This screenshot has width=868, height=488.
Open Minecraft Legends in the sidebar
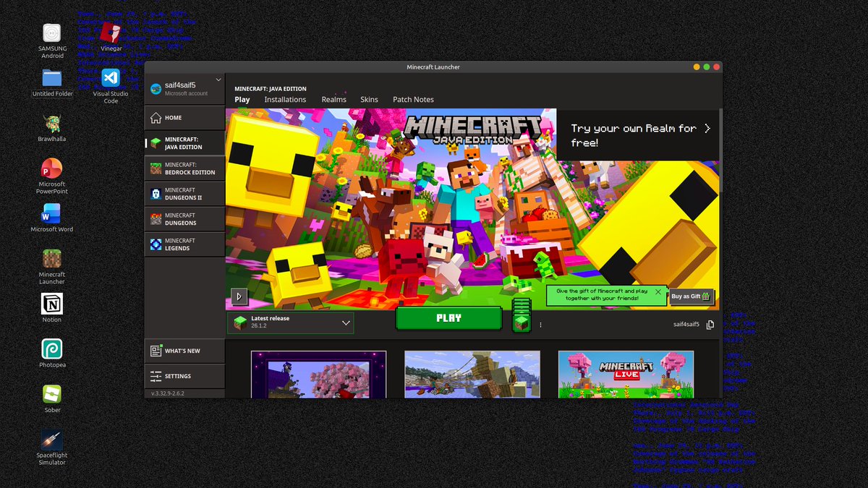click(184, 244)
